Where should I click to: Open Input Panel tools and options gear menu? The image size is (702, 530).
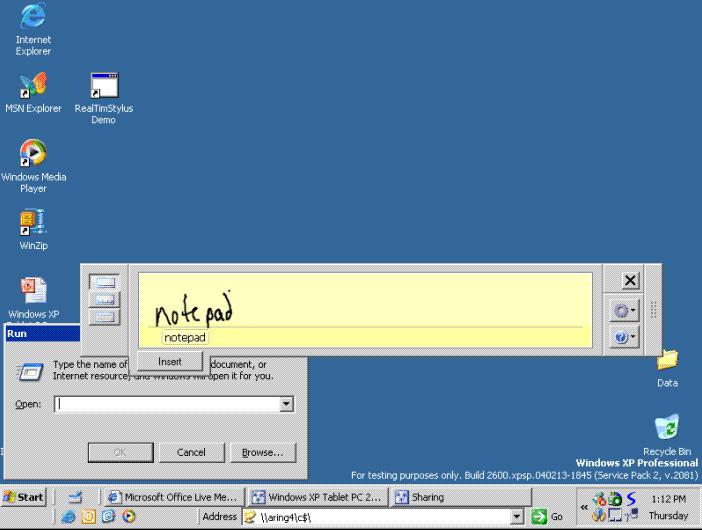[624, 310]
